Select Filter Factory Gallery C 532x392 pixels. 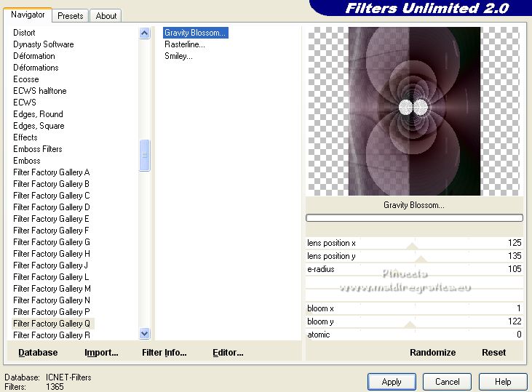51,196
